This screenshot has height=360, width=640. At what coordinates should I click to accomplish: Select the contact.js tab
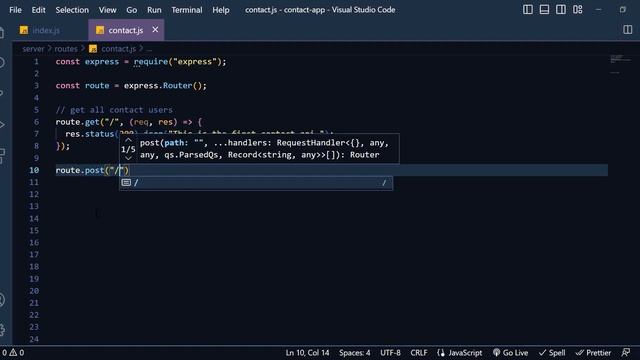click(126, 30)
